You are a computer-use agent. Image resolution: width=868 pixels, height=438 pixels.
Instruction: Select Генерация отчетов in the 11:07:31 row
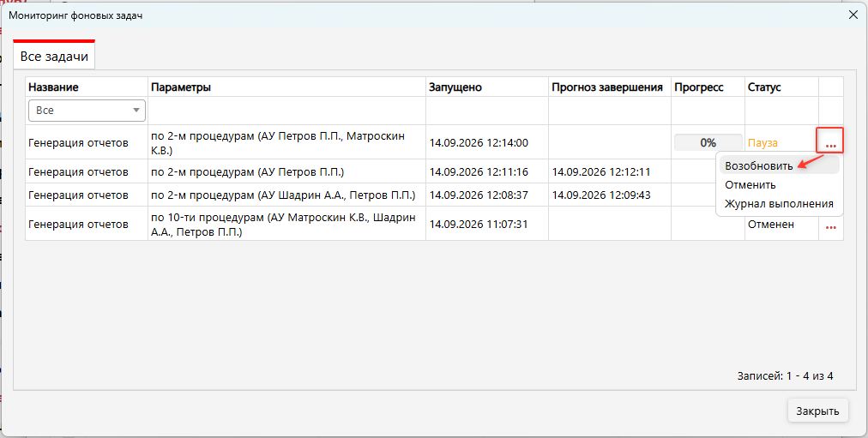pyautogui.click(x=78, y=224)
